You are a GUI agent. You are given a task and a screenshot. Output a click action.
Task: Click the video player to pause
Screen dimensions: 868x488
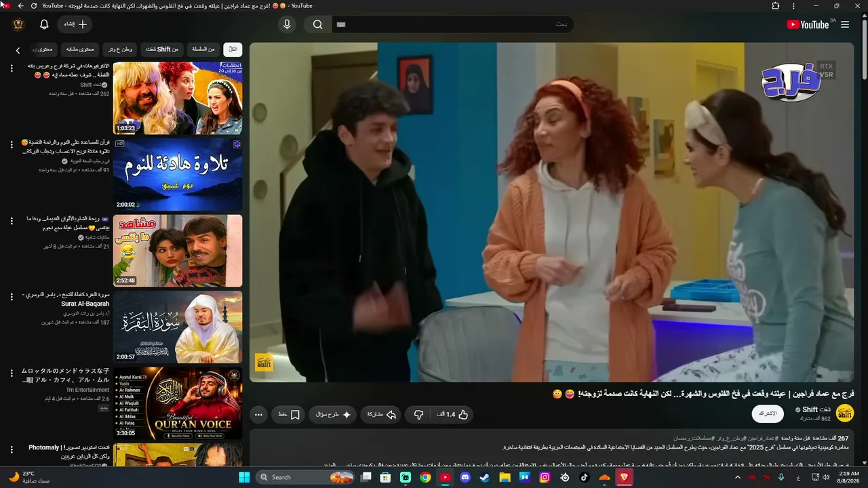tap(551, 212)
